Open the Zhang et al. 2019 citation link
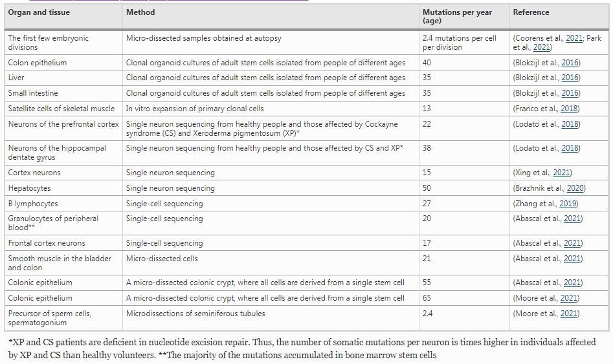613x364 pixels. coord(568,204)
